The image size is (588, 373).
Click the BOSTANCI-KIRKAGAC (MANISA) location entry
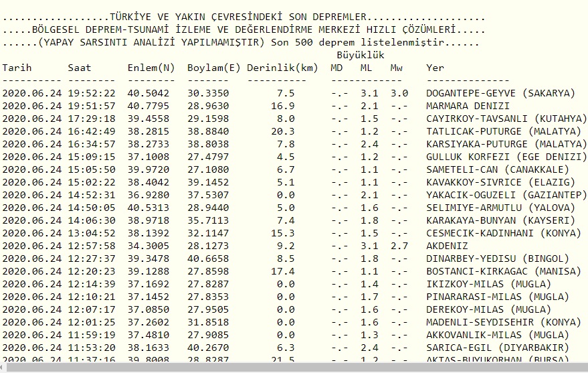coord(503,271)
